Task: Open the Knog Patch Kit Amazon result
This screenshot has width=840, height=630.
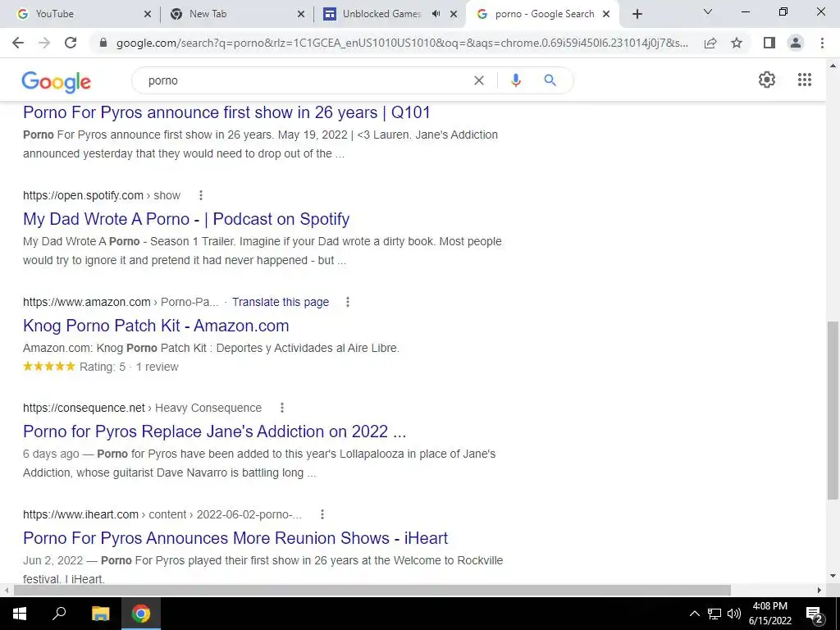Action: pos(156,326)
